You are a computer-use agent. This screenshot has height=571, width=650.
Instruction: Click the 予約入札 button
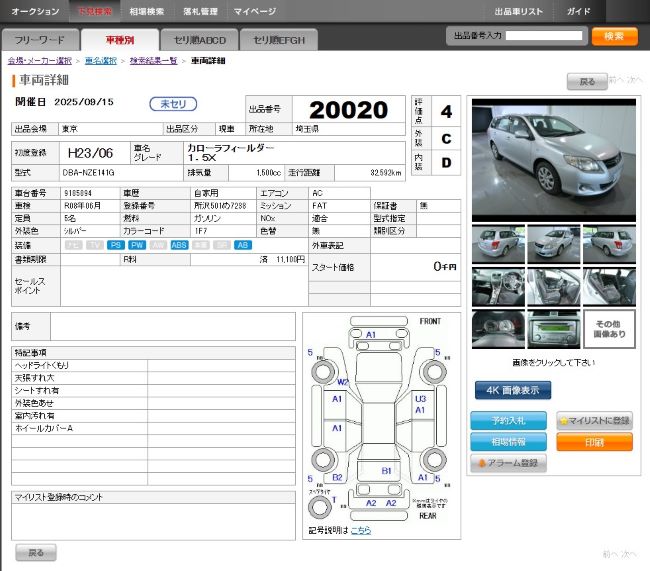pyautogui.click(x=508, y=420)
